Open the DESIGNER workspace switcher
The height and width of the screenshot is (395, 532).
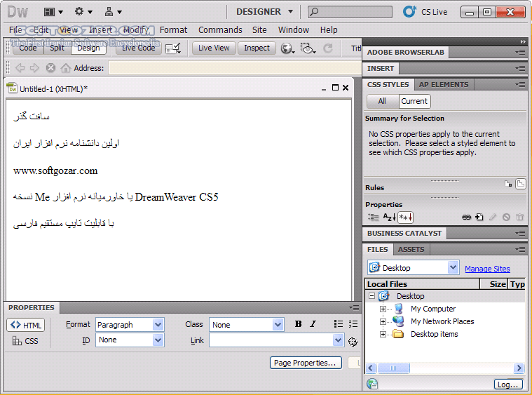click(x=264, y=12)
